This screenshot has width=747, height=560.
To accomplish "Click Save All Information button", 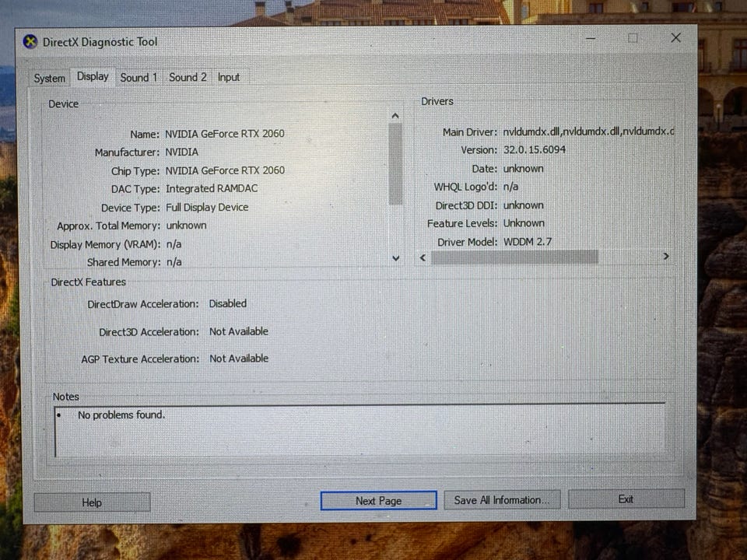I will [502, 499].
